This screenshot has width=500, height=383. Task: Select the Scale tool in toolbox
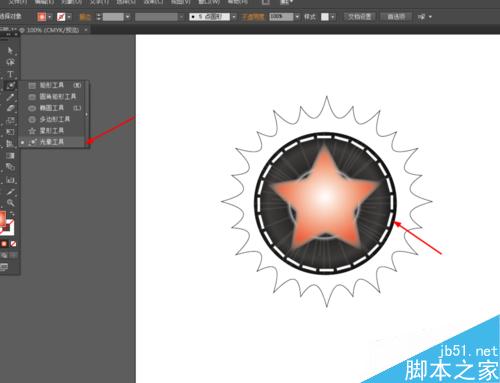(10, 120)
